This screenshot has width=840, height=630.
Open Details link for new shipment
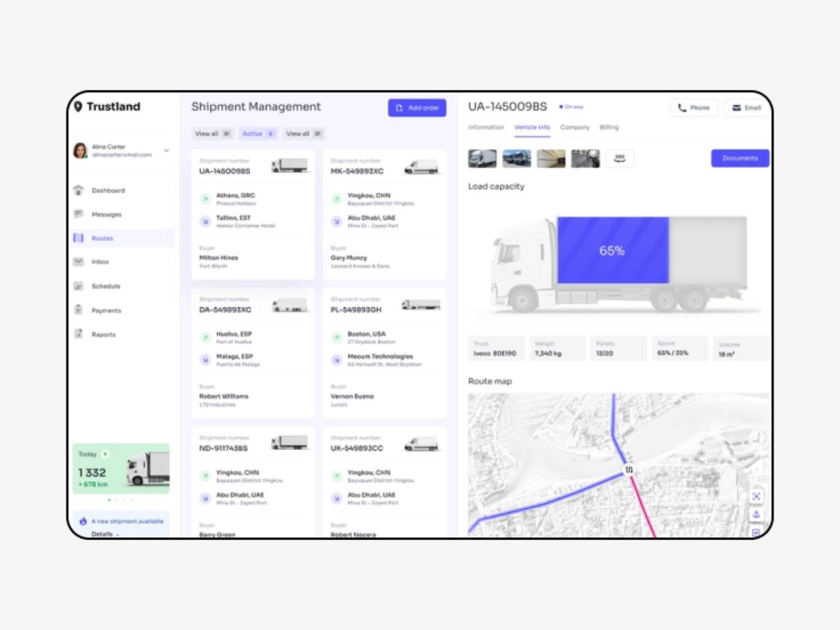pos(105,534)
